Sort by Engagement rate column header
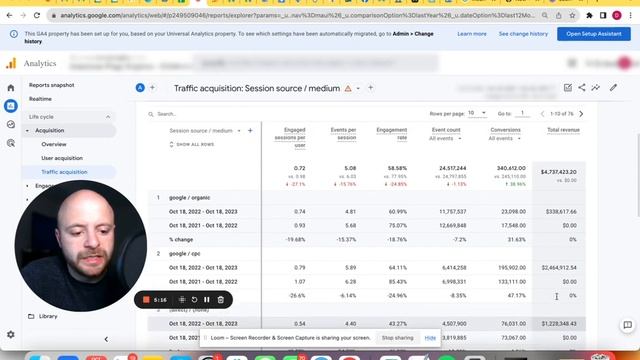Screen dimensions: 640x360 391,134
